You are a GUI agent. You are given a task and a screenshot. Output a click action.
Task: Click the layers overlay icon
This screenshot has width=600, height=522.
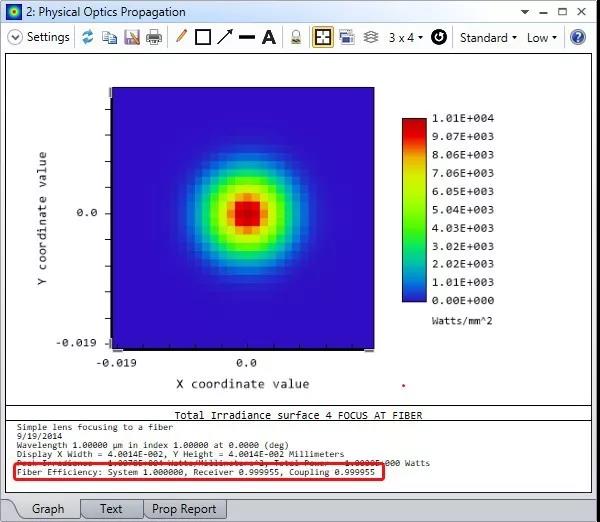coord(370,37)
